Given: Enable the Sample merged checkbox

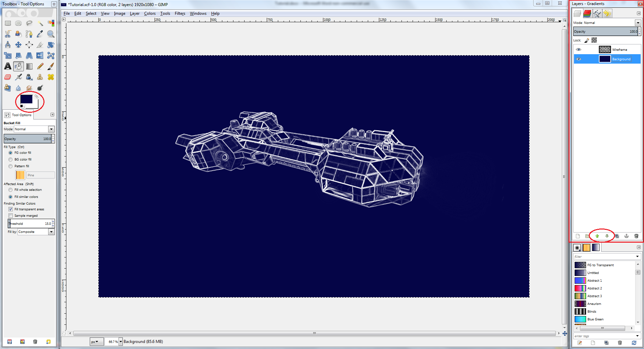Looking at the screenshot, I should 11,216.
